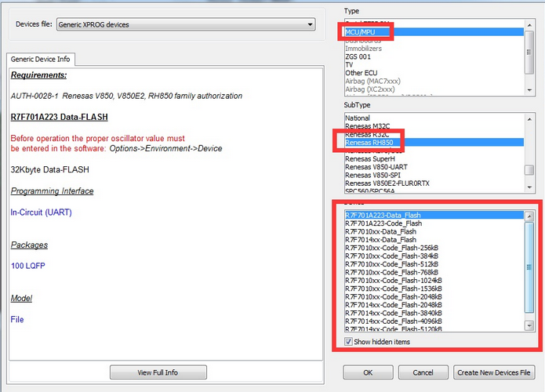
Task: Select TV in the Type list
Action: [x=434, y=64]
